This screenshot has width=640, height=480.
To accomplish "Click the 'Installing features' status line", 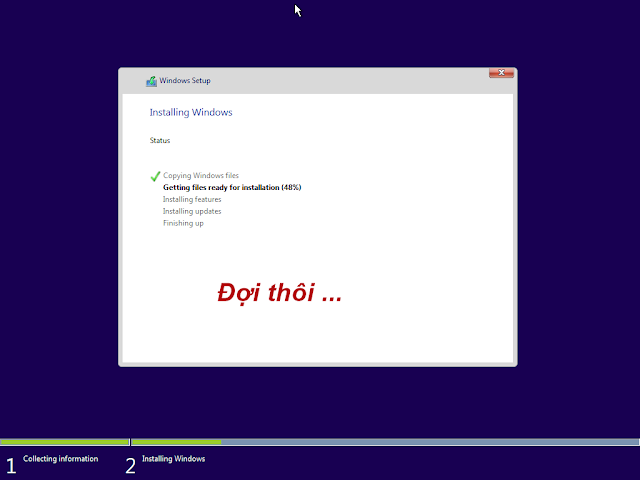I will (192, 199).
